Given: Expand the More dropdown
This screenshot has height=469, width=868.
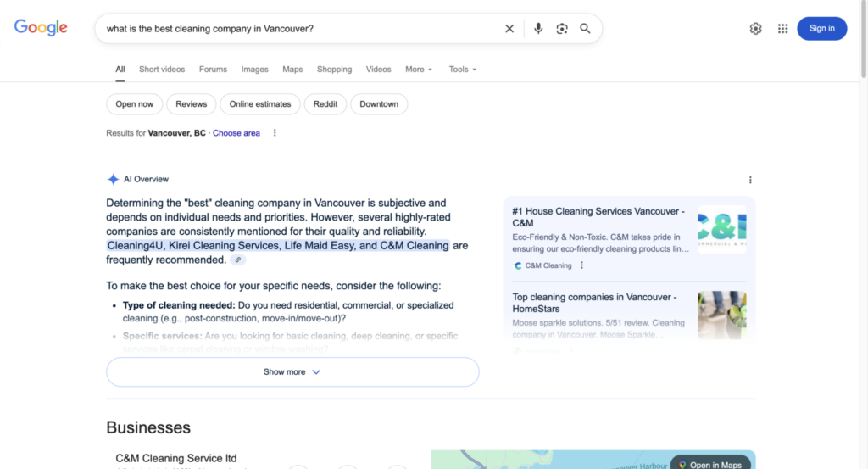Looking at the screenshot, I should (419, 70).
